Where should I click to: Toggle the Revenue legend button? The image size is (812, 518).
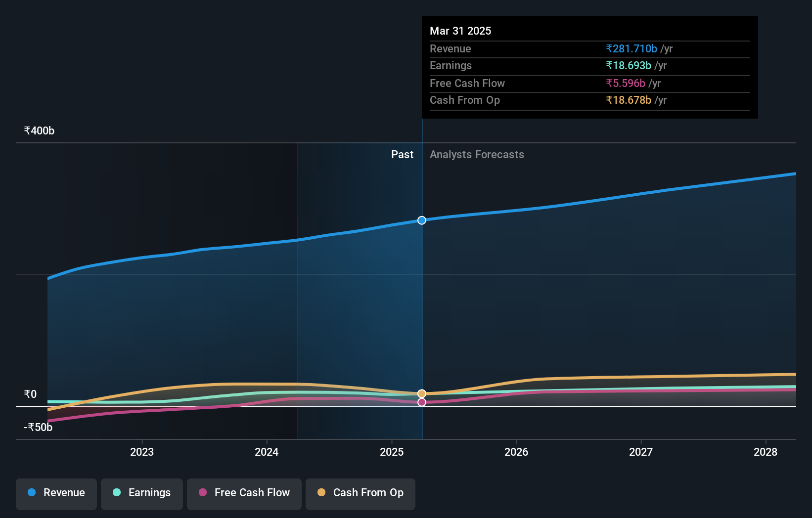tap(56, 494)
